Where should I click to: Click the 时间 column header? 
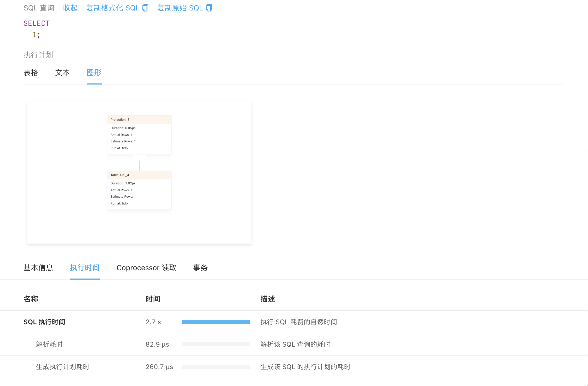click(153, 299)
